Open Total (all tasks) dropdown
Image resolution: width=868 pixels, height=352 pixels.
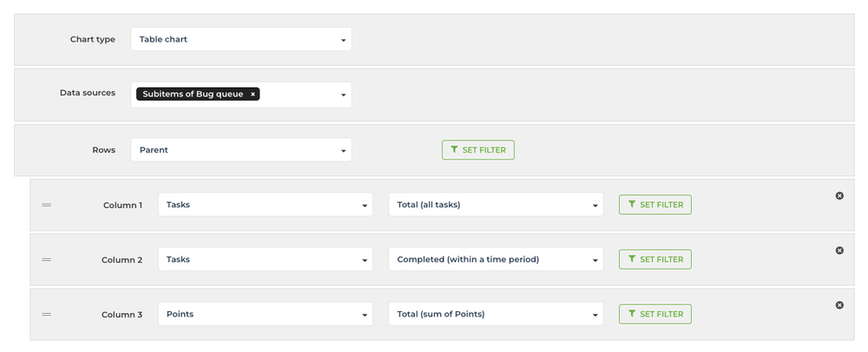click(x=496, y=205)
